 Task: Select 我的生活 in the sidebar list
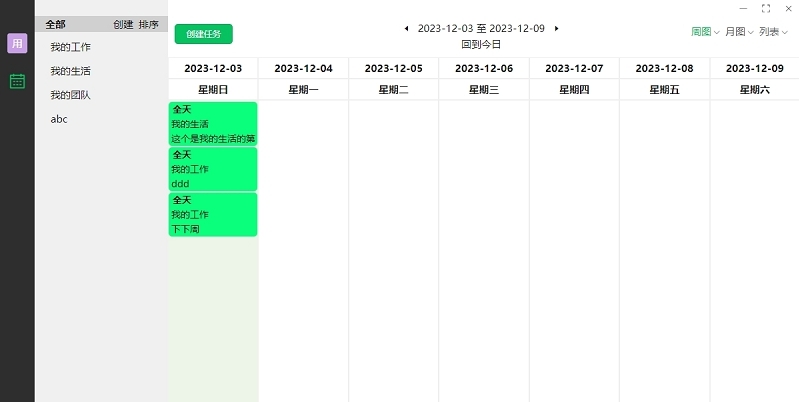[x=70, y=71]
